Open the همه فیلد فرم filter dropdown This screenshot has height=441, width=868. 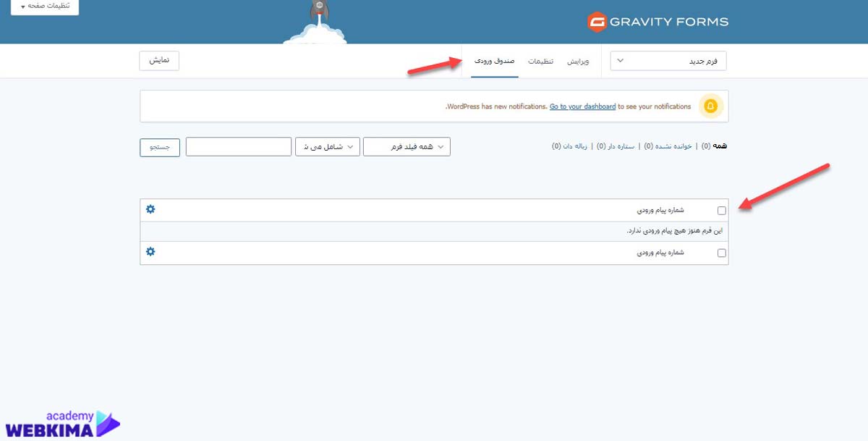click(x=407, y=146)
